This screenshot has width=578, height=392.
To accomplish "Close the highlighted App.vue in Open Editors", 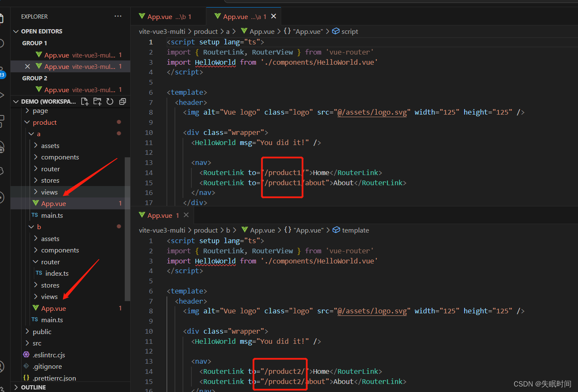I will click(27, 66).
